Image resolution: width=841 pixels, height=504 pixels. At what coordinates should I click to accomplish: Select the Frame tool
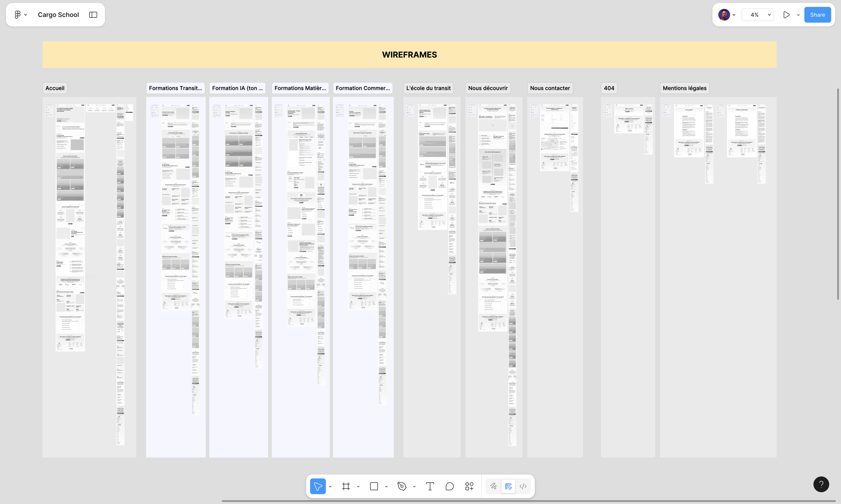[346, 486]
